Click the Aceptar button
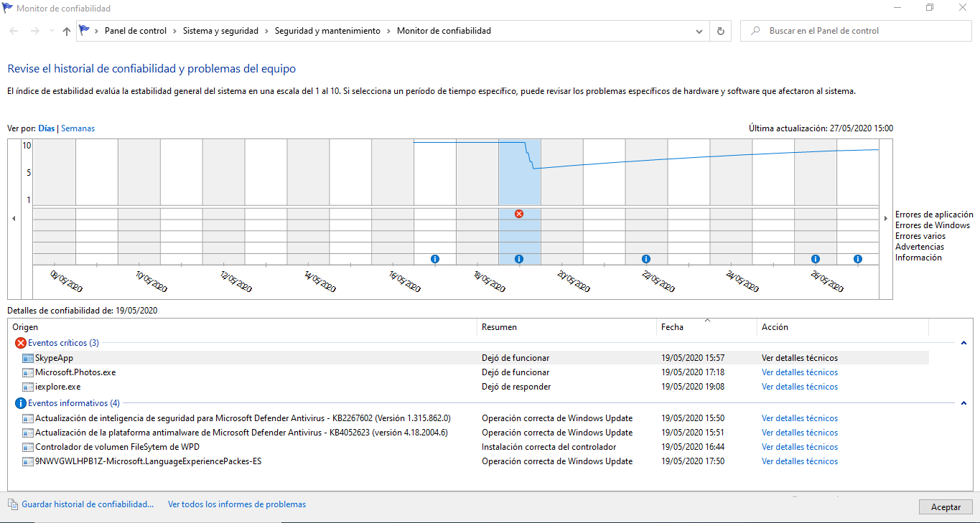 point(946,506)
